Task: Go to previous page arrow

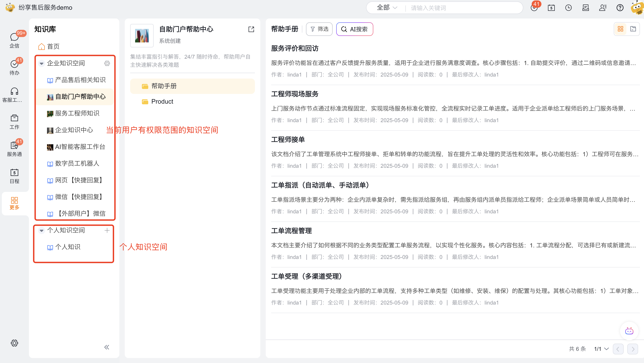Action: [x=618, y=349]
